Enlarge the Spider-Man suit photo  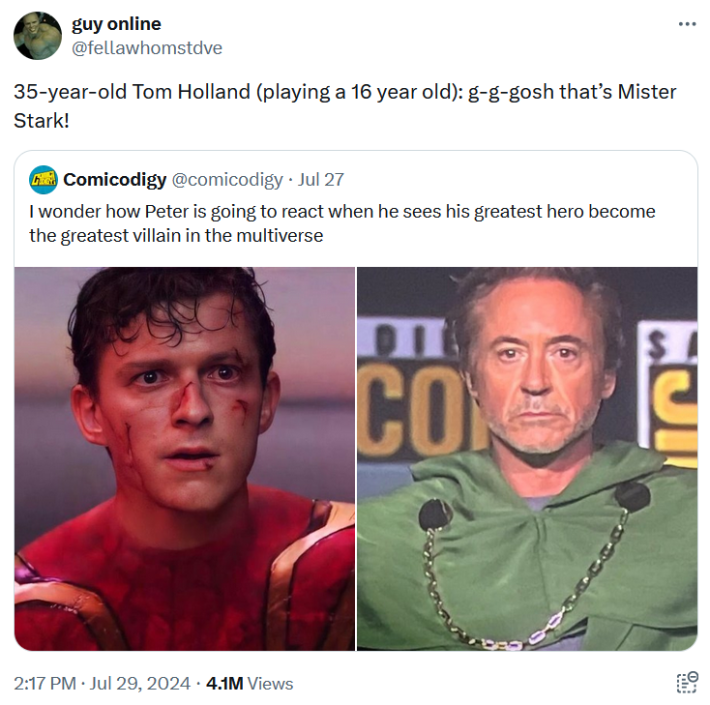[185, 458]
